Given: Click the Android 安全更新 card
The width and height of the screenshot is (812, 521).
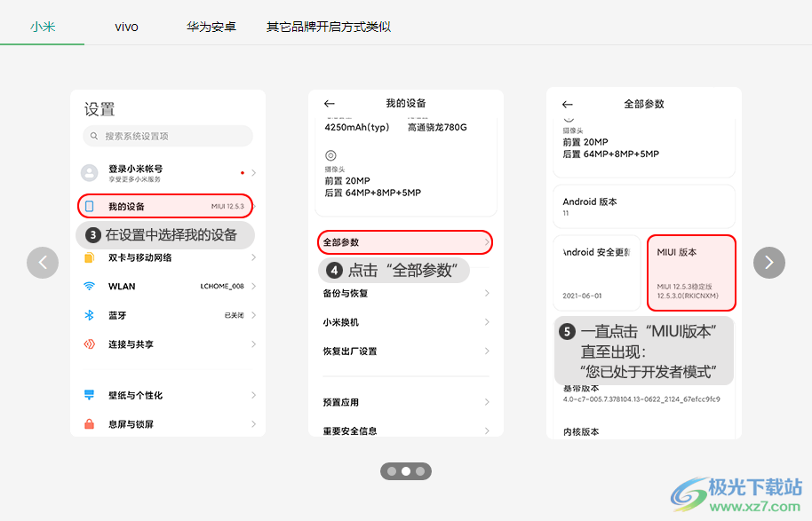Looking at the screenshot, I should pyautogui.click(x=597, y=272).
